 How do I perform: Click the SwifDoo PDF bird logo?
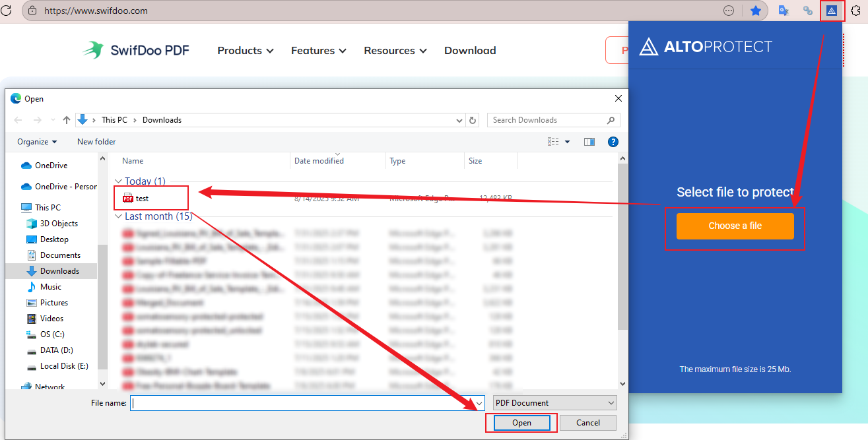(93, 50)
